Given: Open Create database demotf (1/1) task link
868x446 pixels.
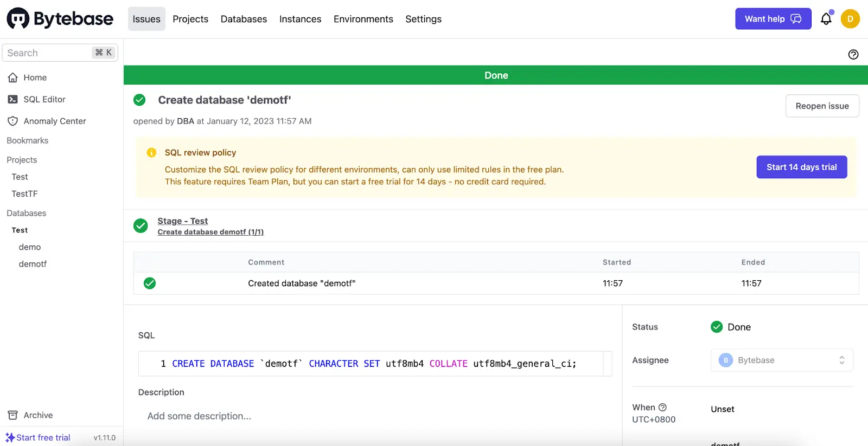Looking at the screenshot, I should coord(210,232).
